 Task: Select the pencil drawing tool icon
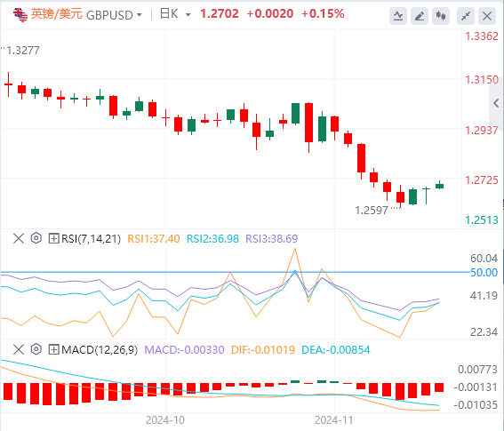click(420, 16)
